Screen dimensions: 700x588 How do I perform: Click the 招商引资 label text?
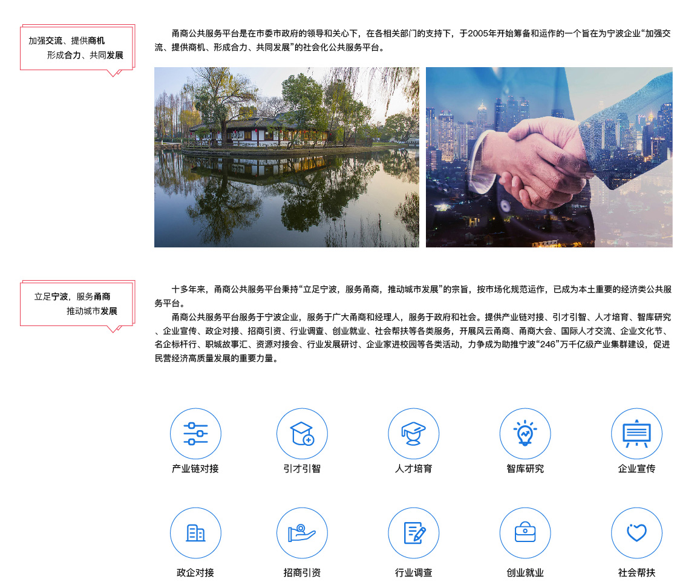303,572
